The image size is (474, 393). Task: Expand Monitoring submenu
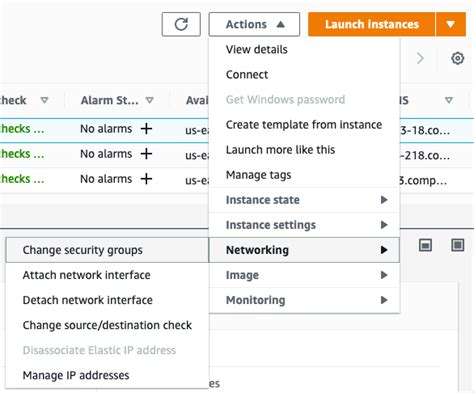tap(304, 300)
